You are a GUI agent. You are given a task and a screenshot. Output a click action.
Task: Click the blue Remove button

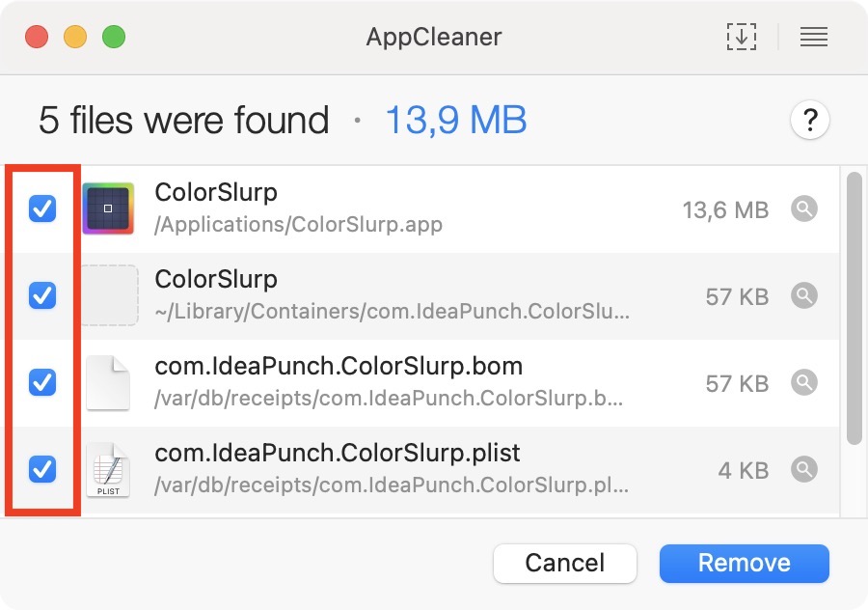(744, 563)
